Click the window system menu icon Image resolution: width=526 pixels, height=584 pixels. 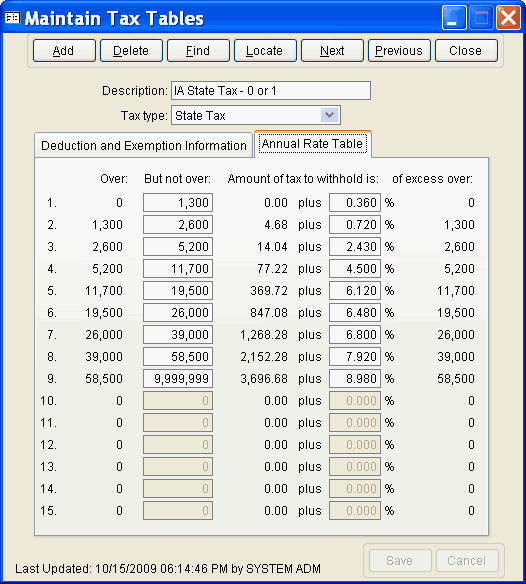coord(12,18)
